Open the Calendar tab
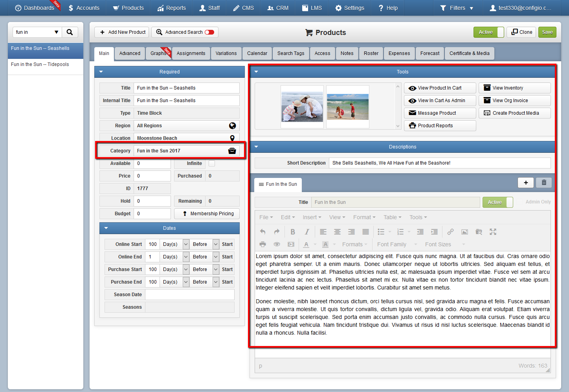The height and width of the screenshot is (392, 569). click(x=257, y=53)
